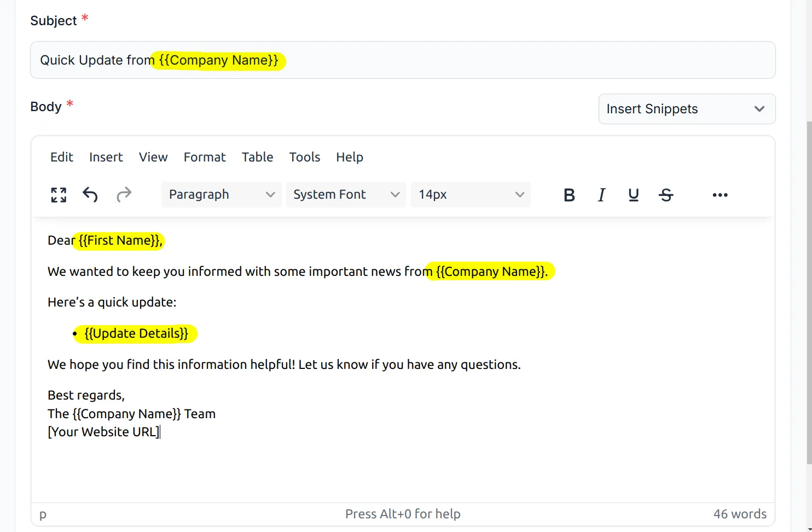Open the Tools menu
Image resolution: width=812 pixels, height=532 pixels.
tap(304, 157)
